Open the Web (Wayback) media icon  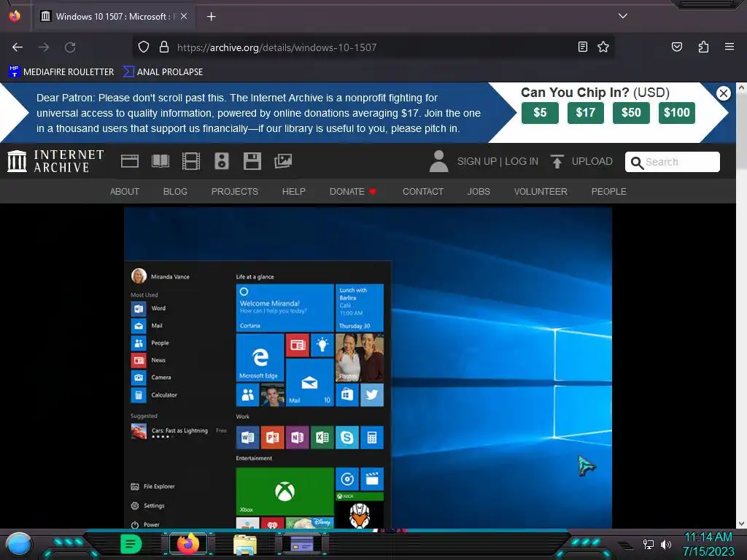[130, 161]
